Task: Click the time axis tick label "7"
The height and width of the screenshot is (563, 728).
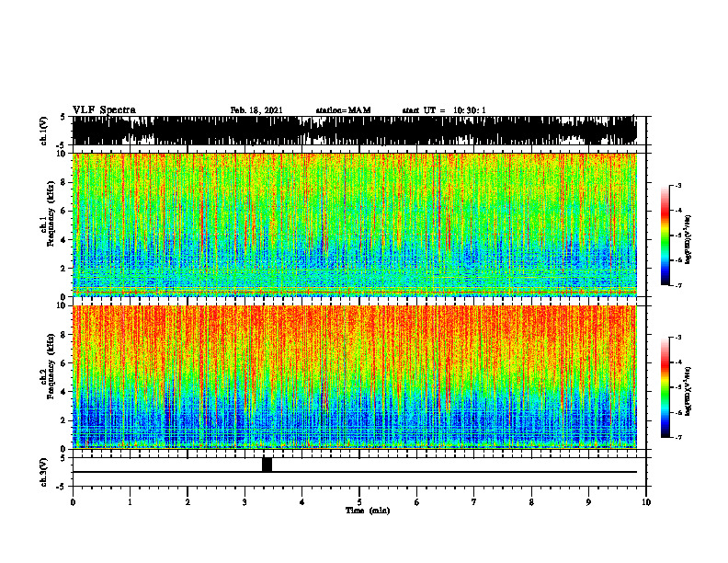Action: coord(474,502)
